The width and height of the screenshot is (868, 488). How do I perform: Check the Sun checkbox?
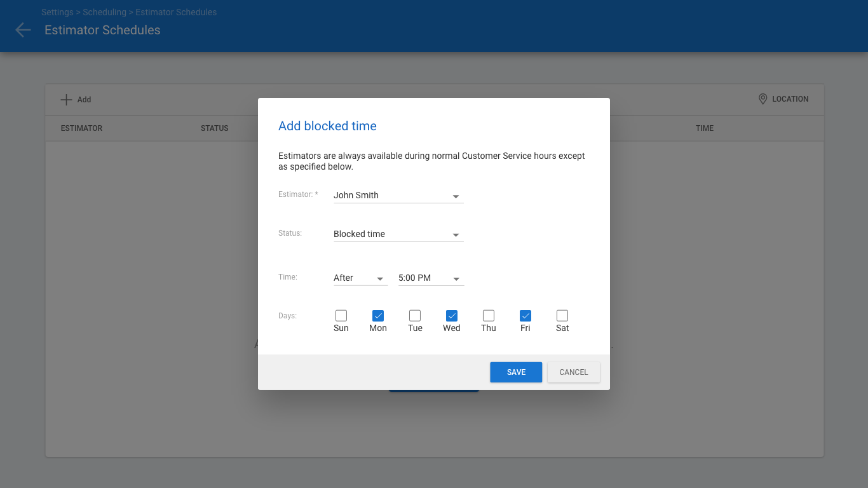(x=341, y=315)
